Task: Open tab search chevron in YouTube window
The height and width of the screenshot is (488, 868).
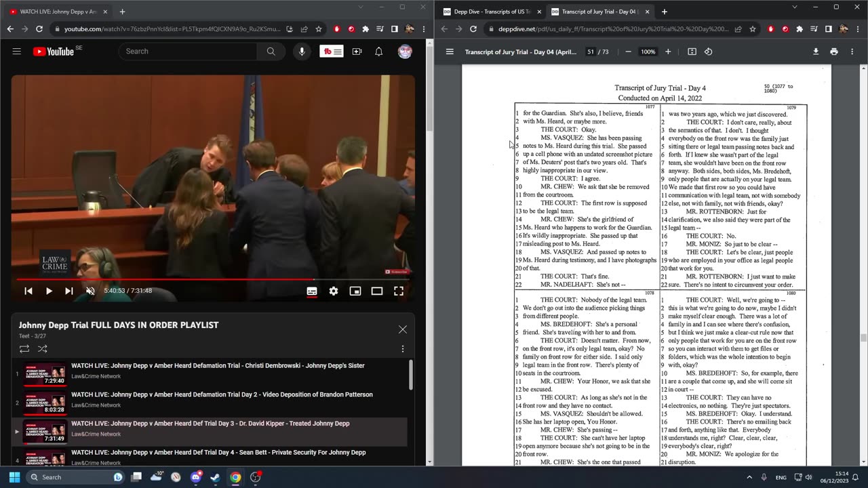Action: tap(360, 7)
